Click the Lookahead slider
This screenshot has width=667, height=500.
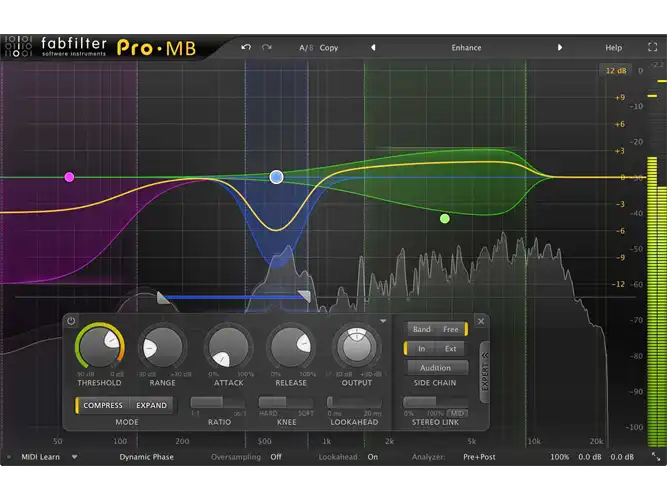click(x=354, y=402)
